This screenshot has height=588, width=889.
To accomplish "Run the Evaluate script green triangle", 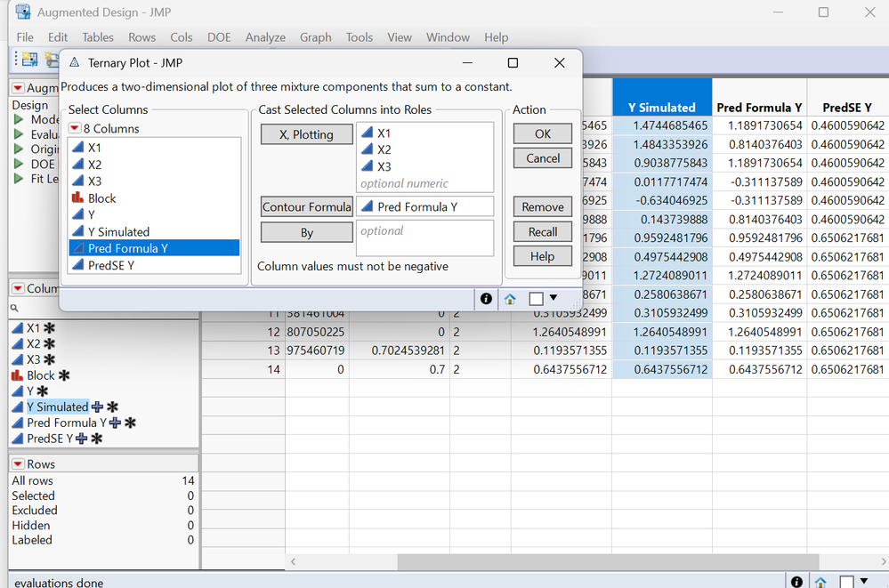I will point(19,134).
